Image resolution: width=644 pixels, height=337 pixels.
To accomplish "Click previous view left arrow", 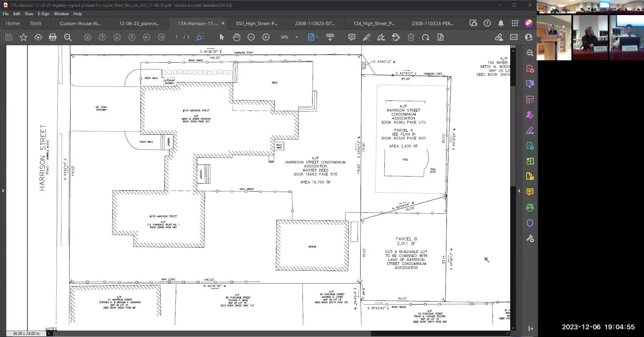I will click(147, 37).
